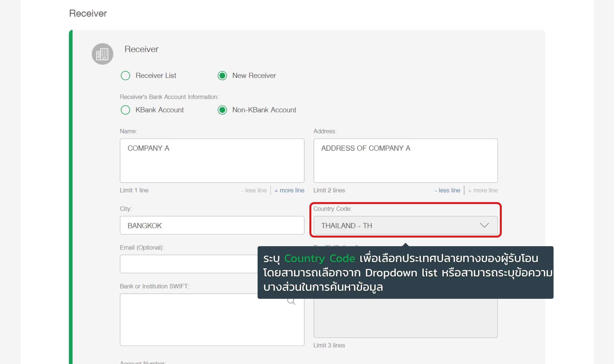The width and height of the screenshot is (614, 364).
Task: Click the receiver building icon
Action: pos(102,54)
